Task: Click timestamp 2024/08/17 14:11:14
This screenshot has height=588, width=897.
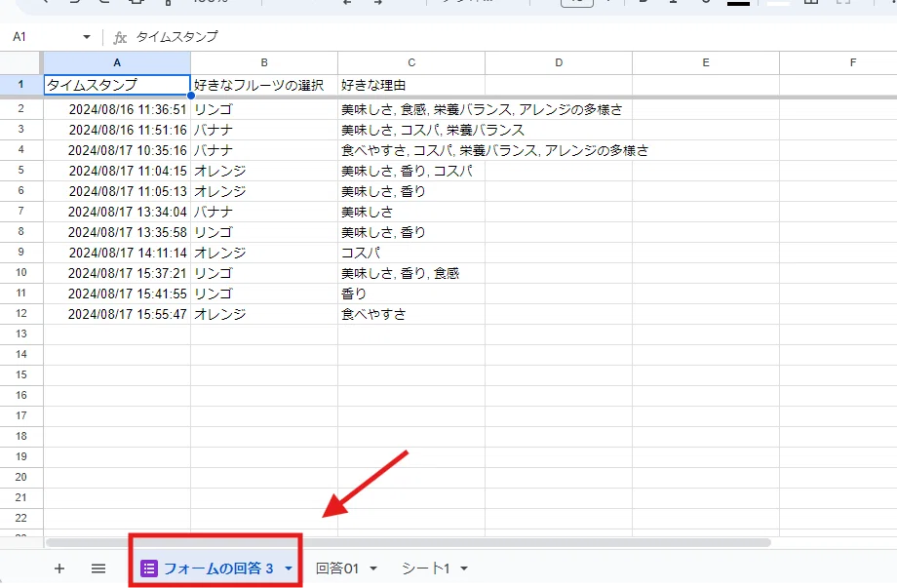Action: pos(117,253)
